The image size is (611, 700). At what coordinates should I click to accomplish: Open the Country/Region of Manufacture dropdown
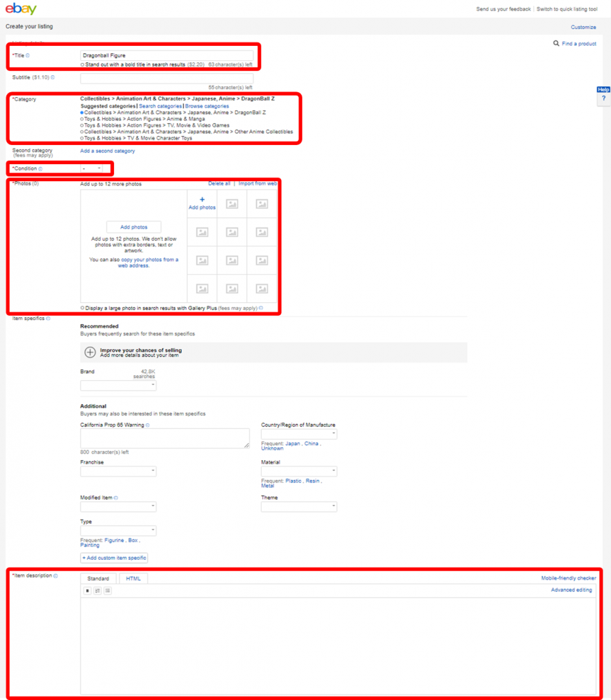coord(299,434)
